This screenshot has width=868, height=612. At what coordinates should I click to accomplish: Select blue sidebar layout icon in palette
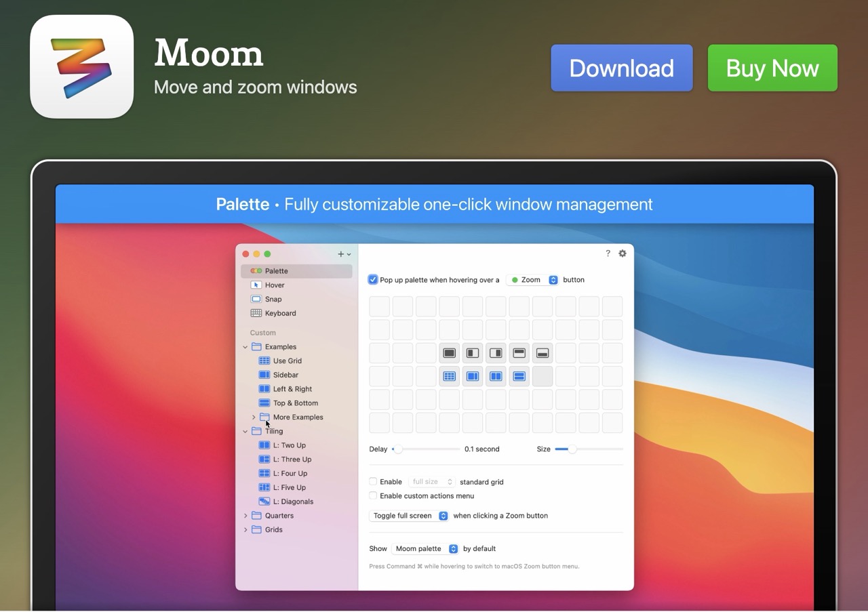(x=473, y=376)
